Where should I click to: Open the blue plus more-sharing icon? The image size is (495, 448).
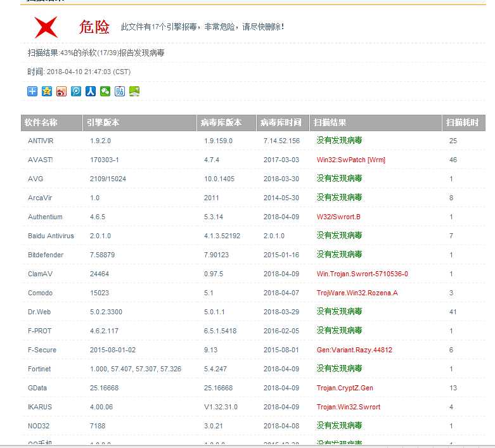(x=32, y=91)
